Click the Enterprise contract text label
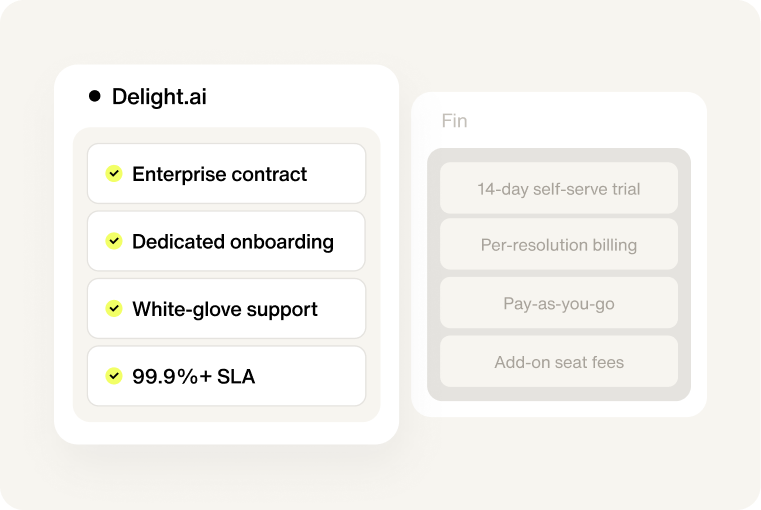 pos(219,174)
